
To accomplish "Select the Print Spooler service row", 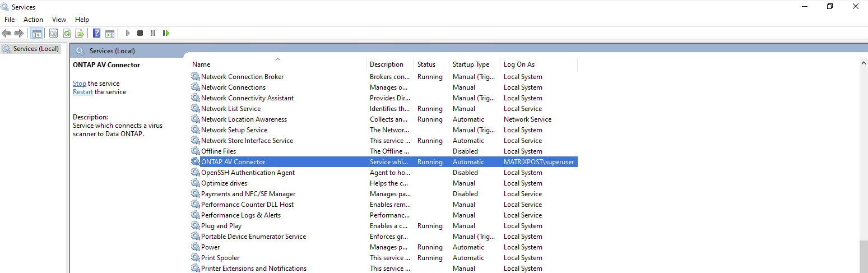I will (x=220, y=258).
